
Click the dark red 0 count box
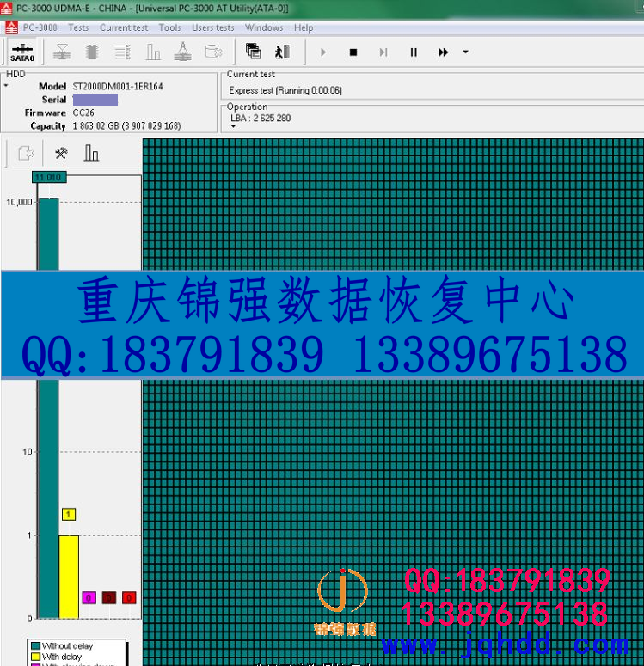109,597
